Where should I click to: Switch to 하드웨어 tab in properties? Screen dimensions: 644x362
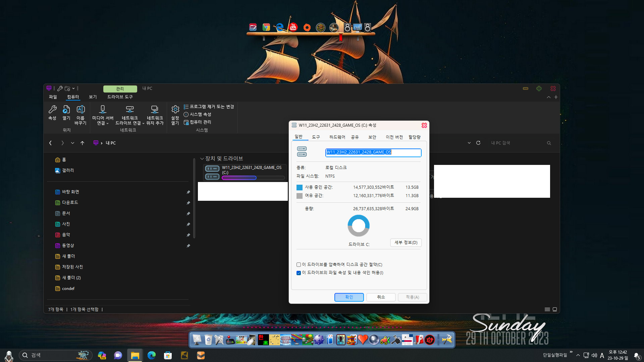tap(337, 137)
